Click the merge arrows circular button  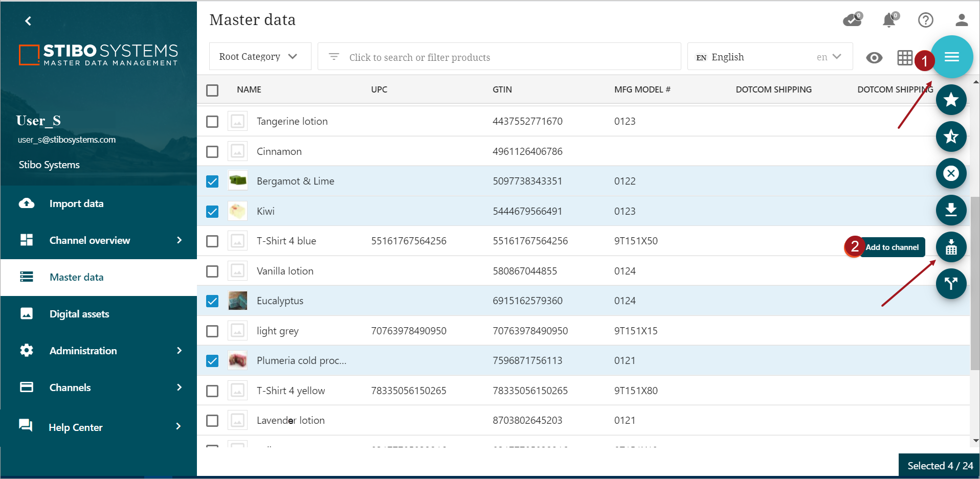click(951, 284)
